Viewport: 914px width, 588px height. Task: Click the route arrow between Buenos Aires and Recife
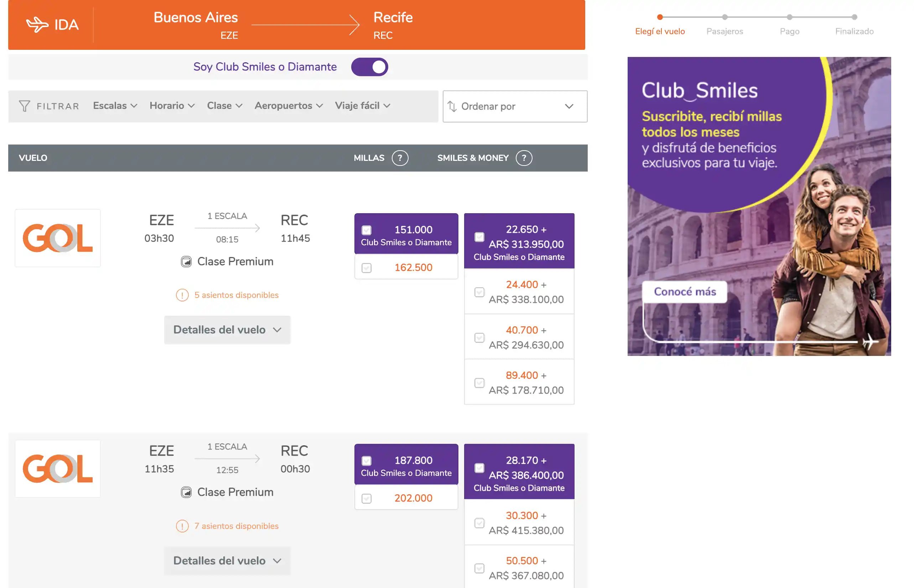[x=305, y=25]
